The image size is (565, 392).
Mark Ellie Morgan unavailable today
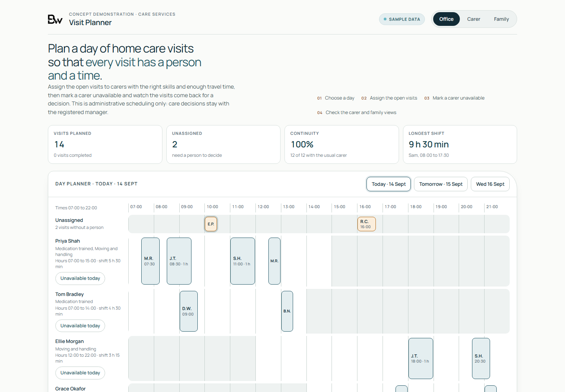coord(80,373)
